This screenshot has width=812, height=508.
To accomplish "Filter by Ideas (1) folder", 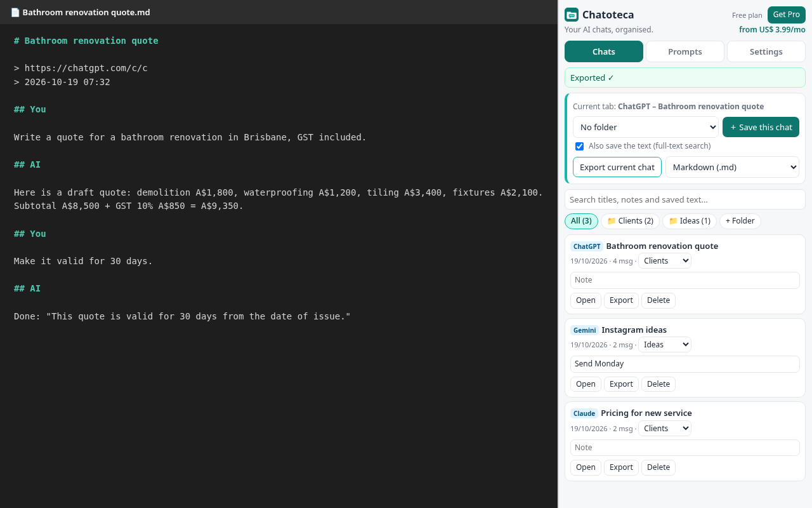I will pyautogui.click(x=690, y=221).
